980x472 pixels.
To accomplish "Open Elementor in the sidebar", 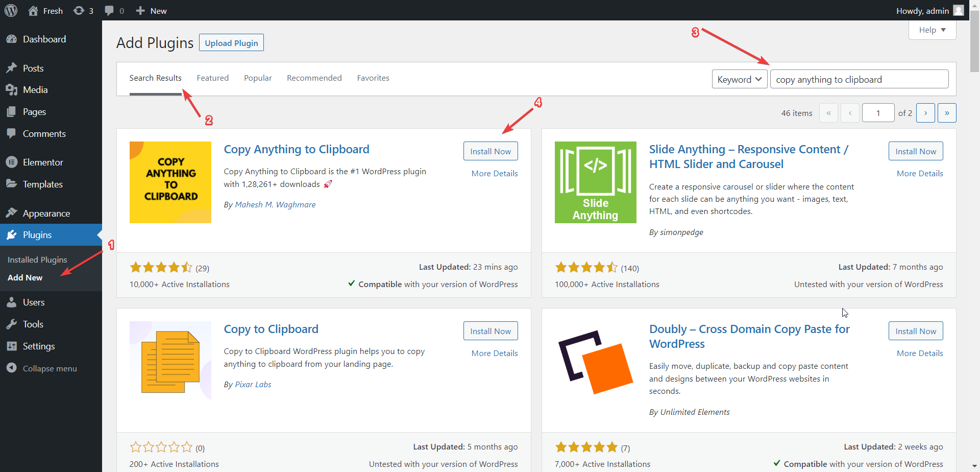I will pyautogui.click(x=51, y=162).
